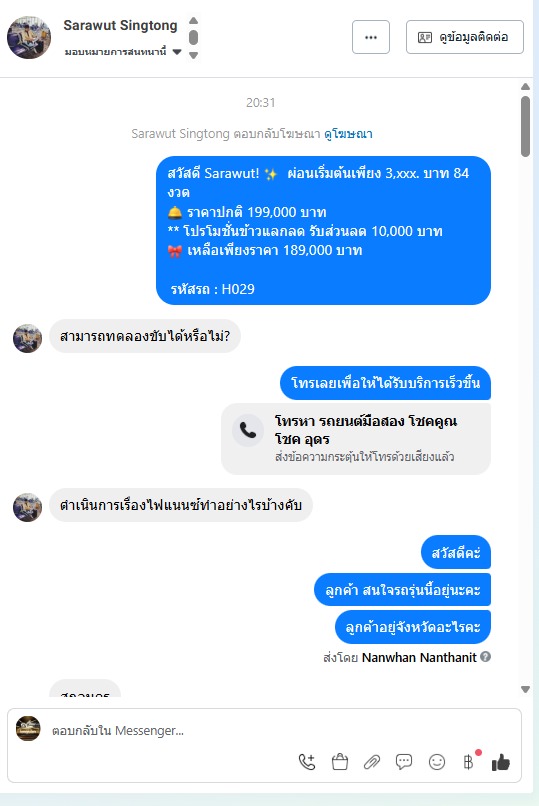This screenshot has height=806, width=539.
Task: Click the phone icon in call prompt card
Action: [x=248, y=430]
